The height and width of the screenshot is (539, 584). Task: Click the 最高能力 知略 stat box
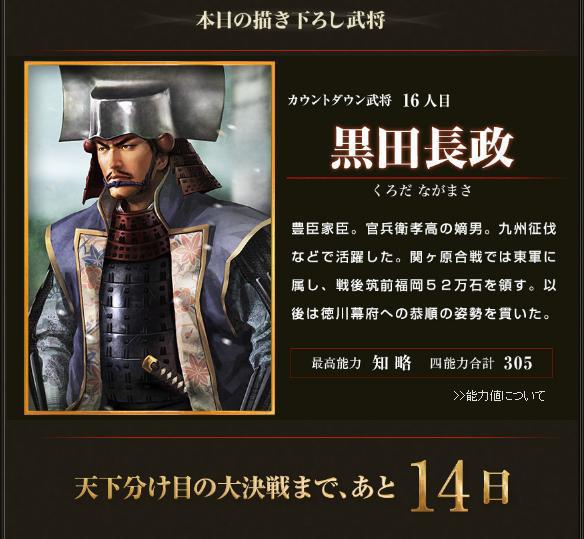point(361,363)
